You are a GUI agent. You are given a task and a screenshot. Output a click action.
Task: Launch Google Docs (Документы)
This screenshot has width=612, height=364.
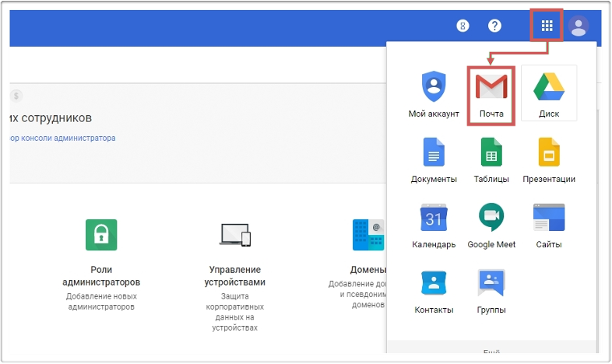[434, 159]
